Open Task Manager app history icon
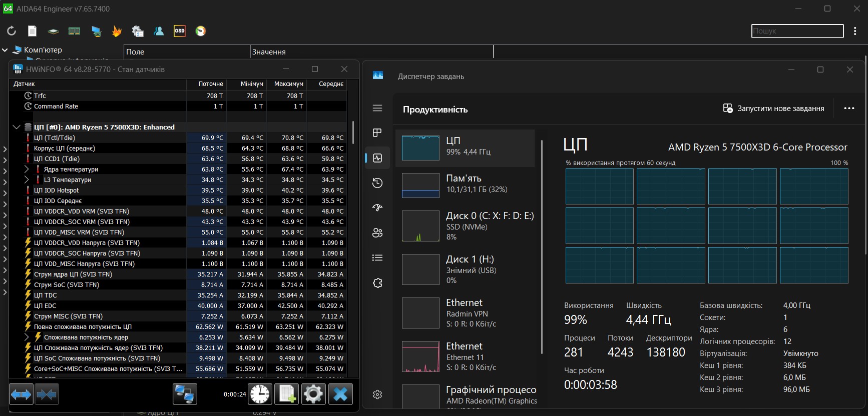Viewport: 868px width, 416px height. 377,183
